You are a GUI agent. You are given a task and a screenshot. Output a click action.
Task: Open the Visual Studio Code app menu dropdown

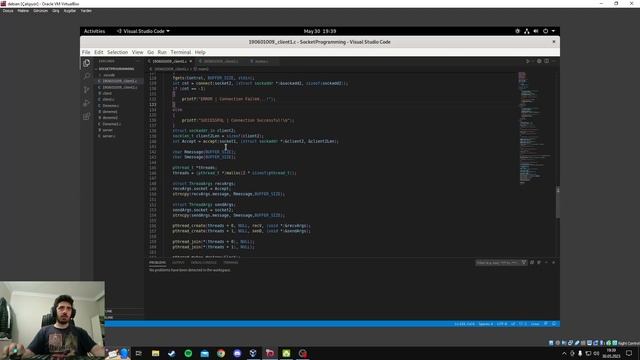click(x=143, y=31)
